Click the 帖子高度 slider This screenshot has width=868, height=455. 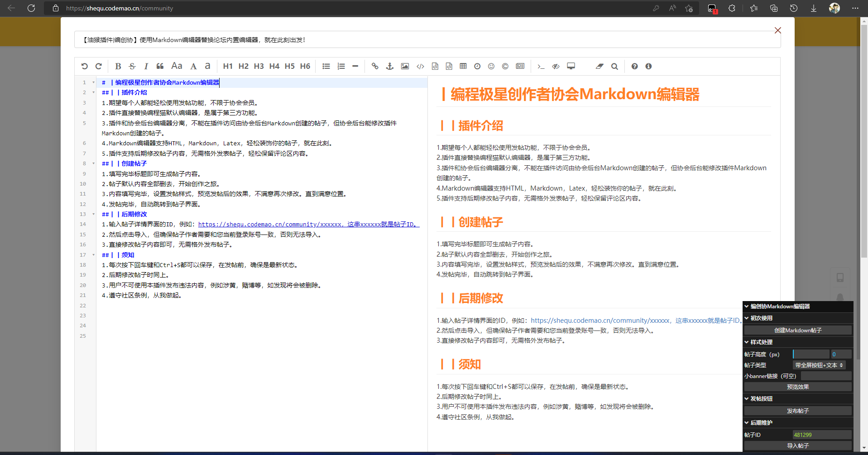click(x=811, y=354)
